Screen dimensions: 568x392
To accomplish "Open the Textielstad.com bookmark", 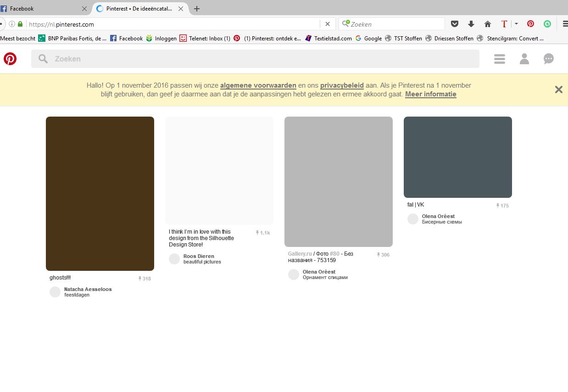I will point(329,39).
